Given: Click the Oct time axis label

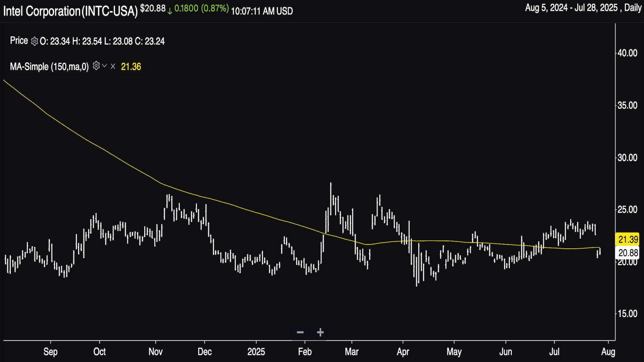Looking at the screenshot, I should click(x=100, y=352).
